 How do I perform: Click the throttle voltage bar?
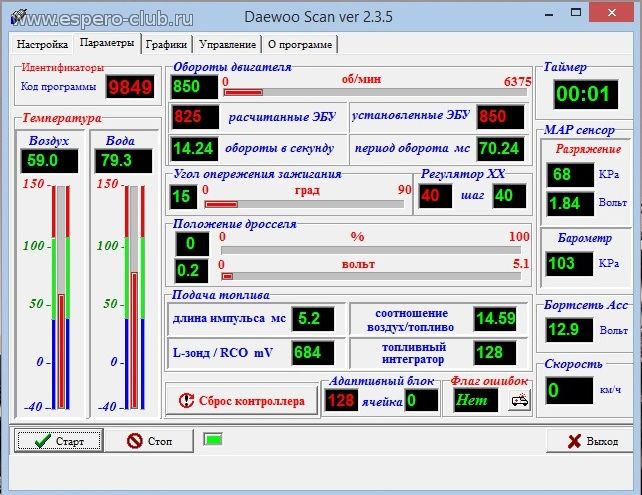(371, 276)
